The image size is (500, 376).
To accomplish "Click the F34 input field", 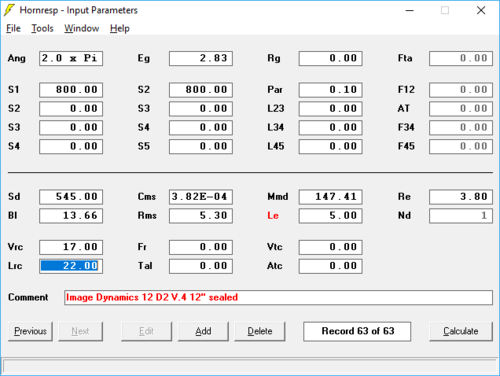I will click(x=461, y=128).
